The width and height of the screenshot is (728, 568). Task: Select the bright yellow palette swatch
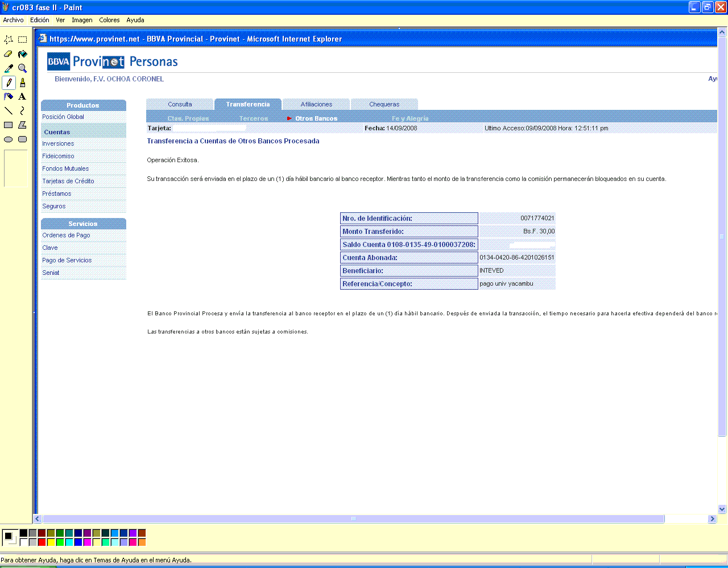tap(51, 542)
